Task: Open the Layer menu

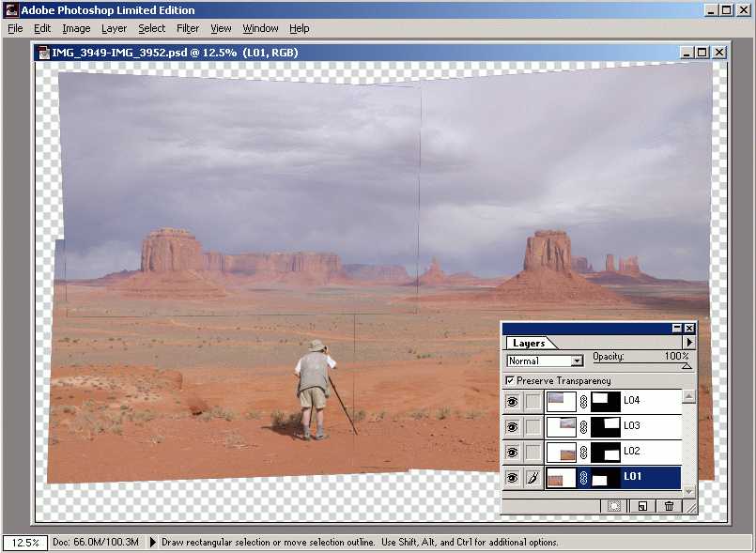Action: [114, 28]
